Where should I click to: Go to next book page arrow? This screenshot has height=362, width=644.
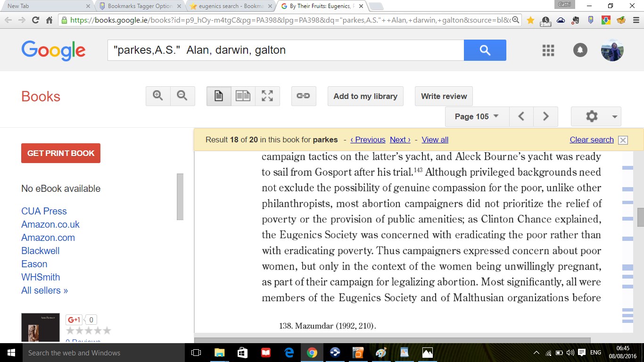click(x=546, y=116)
